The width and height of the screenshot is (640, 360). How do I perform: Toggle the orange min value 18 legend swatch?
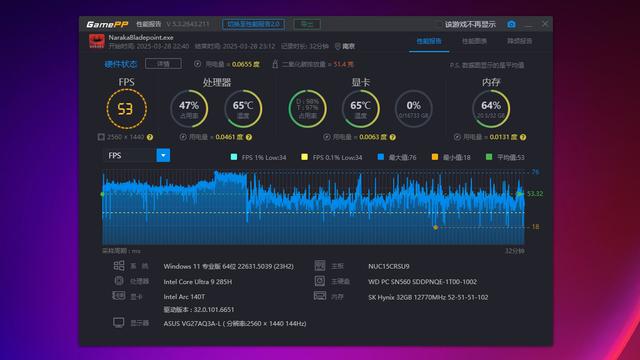coord(435,157)
